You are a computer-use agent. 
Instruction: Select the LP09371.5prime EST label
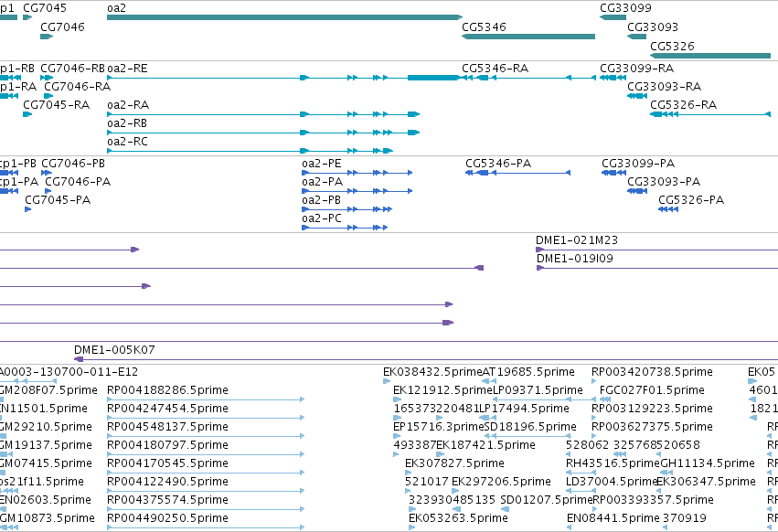(538, 390)
